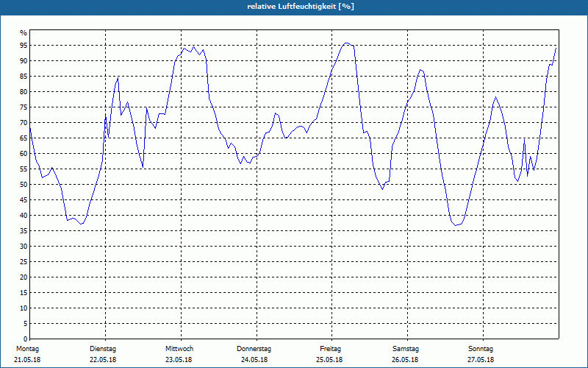Click the y-axis value 0
Image resolution: width=588 pixels, height=368 pixels.
tap(25, 339)
